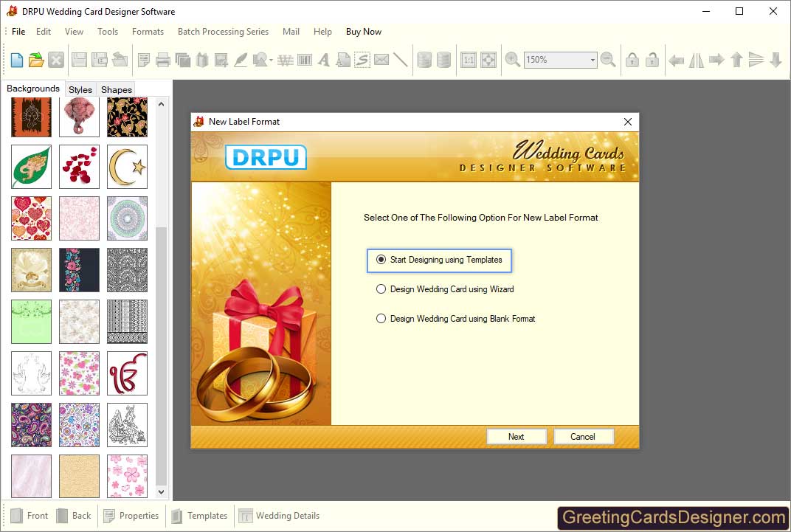
Task: Click the backgrounds panel scroll down arrow
Action: [x=162, y=491]
